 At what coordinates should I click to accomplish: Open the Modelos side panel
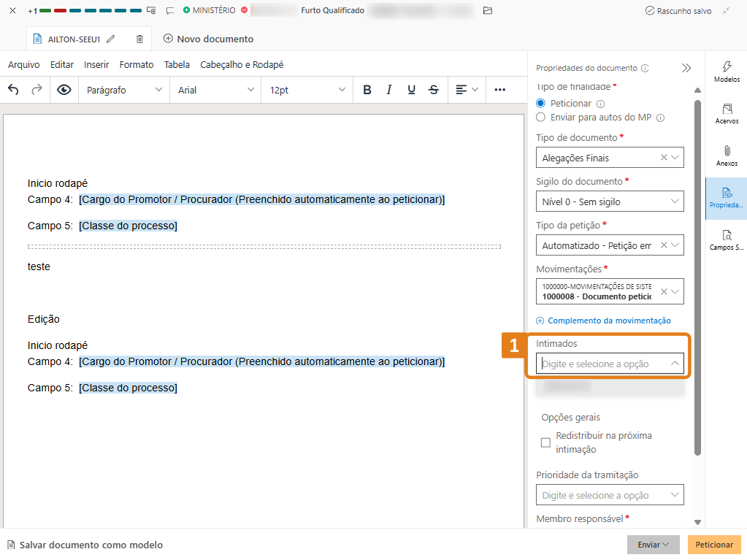pos(727,72)
